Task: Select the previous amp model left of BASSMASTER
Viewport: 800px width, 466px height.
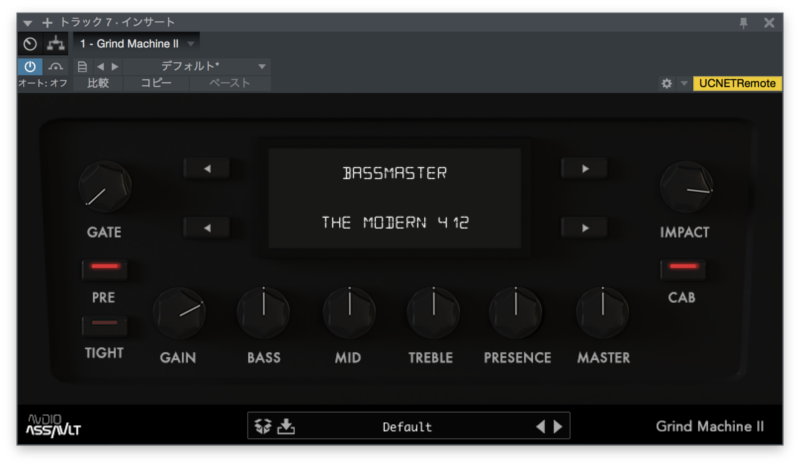Action: (x=207, y=168)
